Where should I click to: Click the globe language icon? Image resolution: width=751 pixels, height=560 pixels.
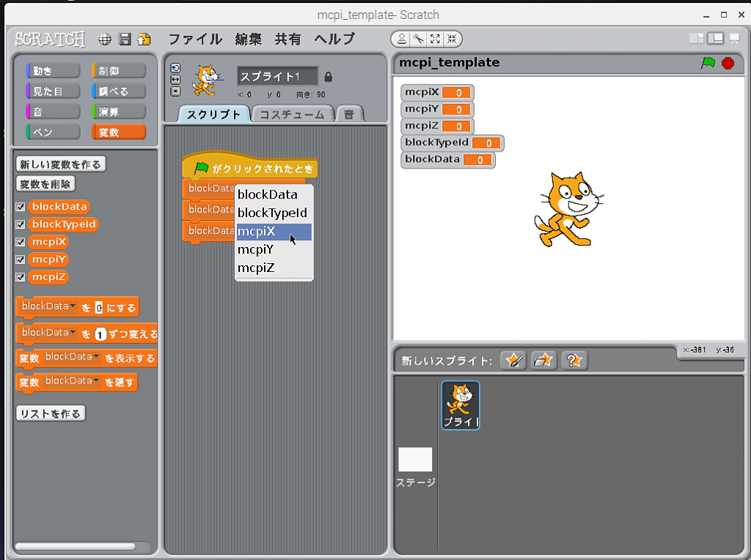tap(105, 40)
